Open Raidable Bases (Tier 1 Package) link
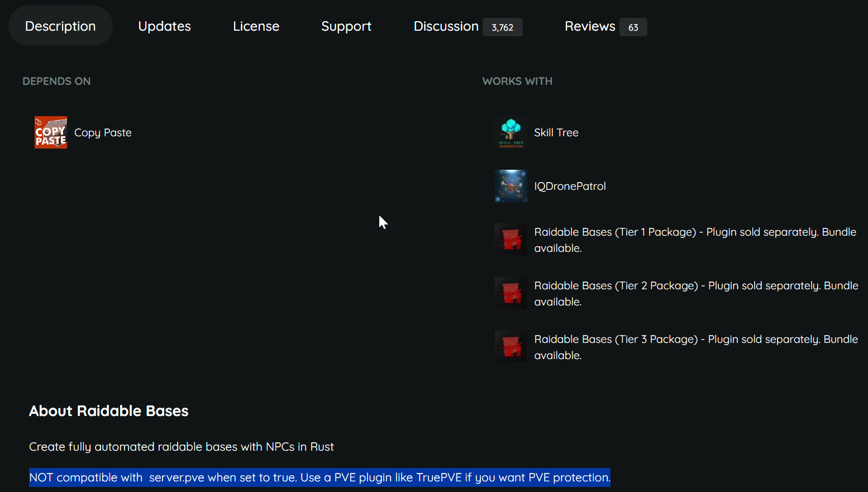This screenshot has height=492, width=868. (695, 240)
